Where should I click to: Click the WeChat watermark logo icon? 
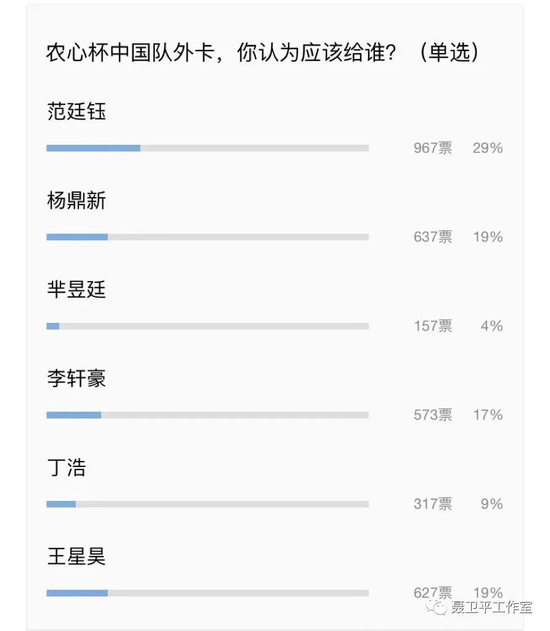(x=437, y=606)
